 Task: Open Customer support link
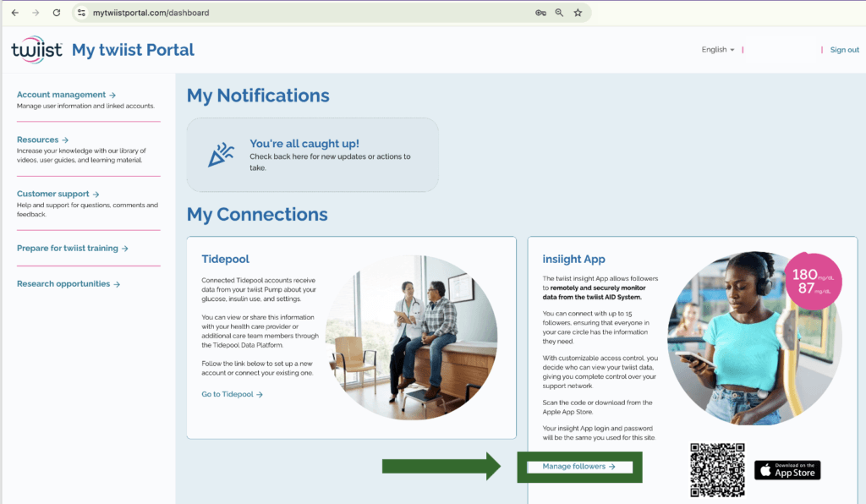point(58,194)
